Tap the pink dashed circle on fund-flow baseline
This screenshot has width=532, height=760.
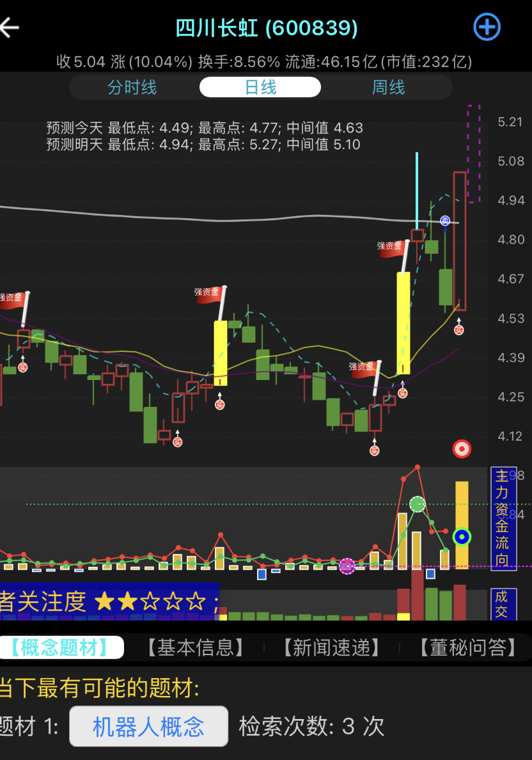(x=347, y=566)
